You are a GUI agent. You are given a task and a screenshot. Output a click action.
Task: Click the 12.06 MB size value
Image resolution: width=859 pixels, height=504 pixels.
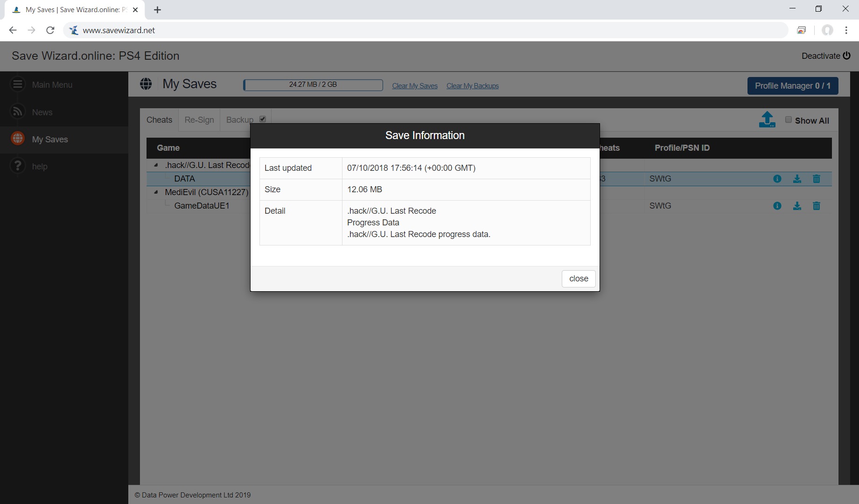[364, 189]
